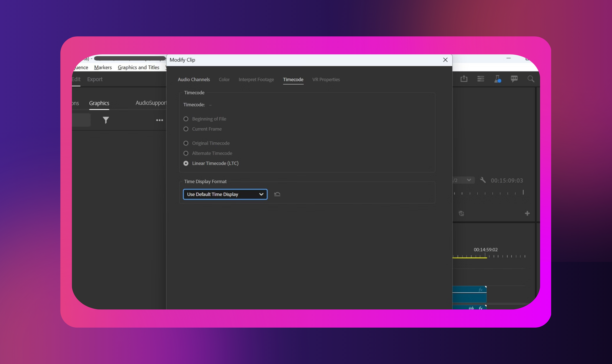Open panel options three-dot menu
The width and height of the screenshot is (612, 364).
point(160,120)
